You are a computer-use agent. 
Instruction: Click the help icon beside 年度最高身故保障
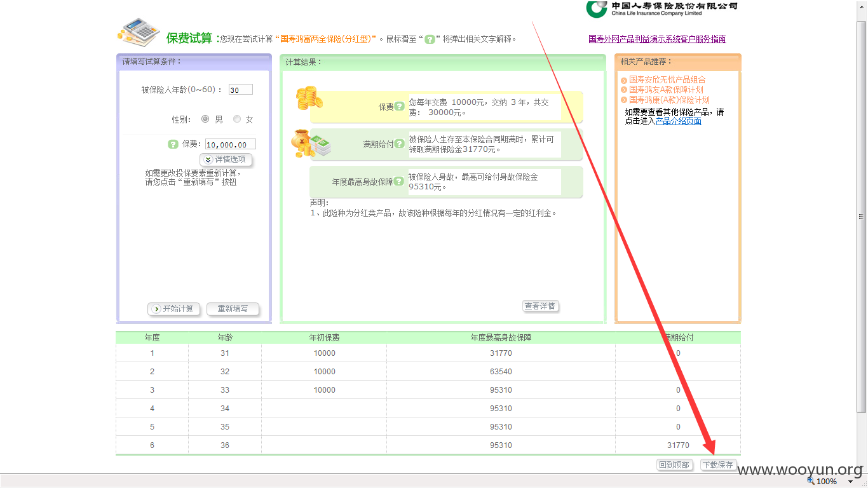pyautogui.click(x=398, y=181)
